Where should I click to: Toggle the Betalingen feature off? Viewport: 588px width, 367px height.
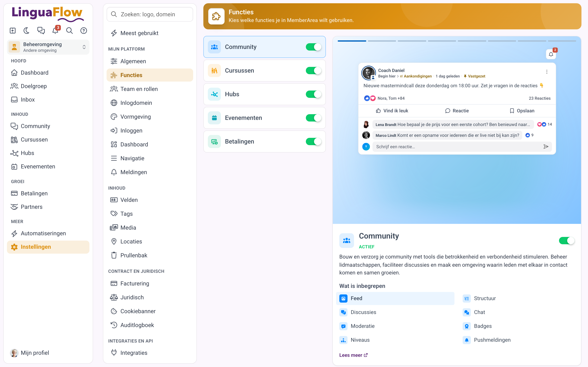313,141
